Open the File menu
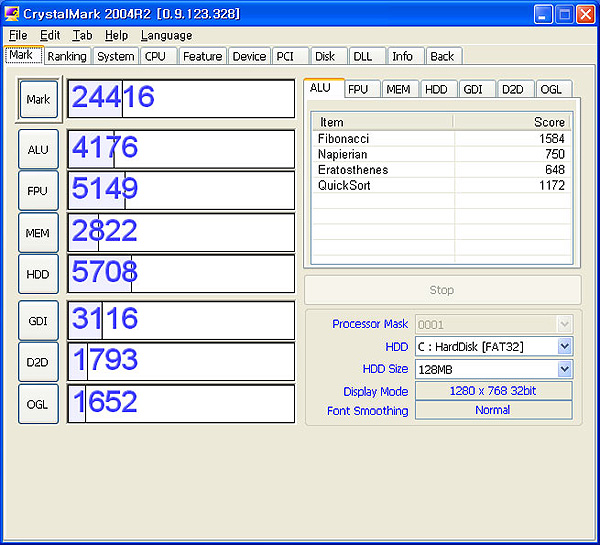 coord(18,35)
